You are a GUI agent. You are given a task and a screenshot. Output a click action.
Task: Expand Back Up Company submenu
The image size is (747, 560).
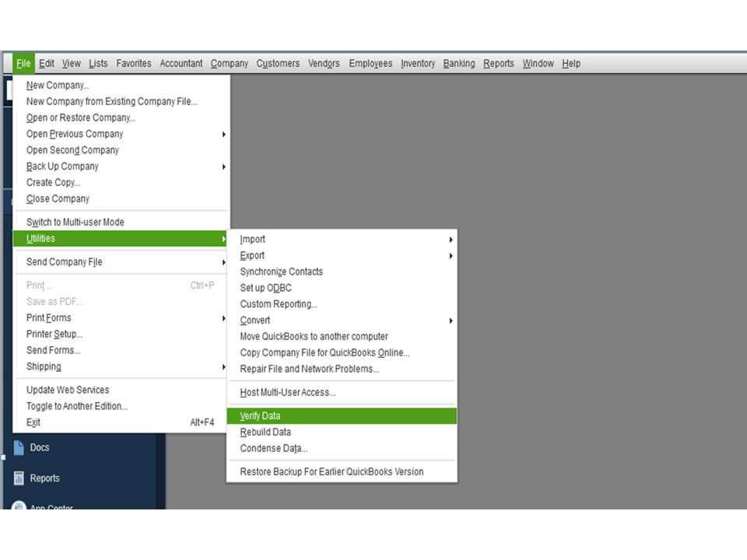[121, 166]
